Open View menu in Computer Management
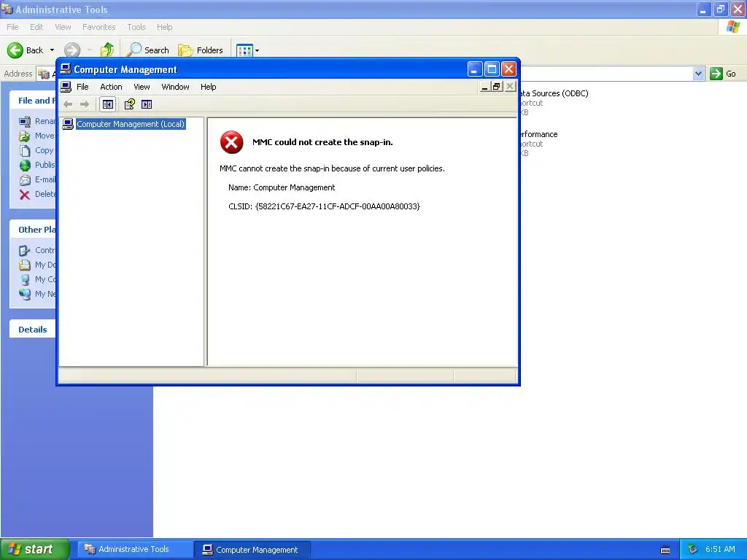 [x=142, y=87]
